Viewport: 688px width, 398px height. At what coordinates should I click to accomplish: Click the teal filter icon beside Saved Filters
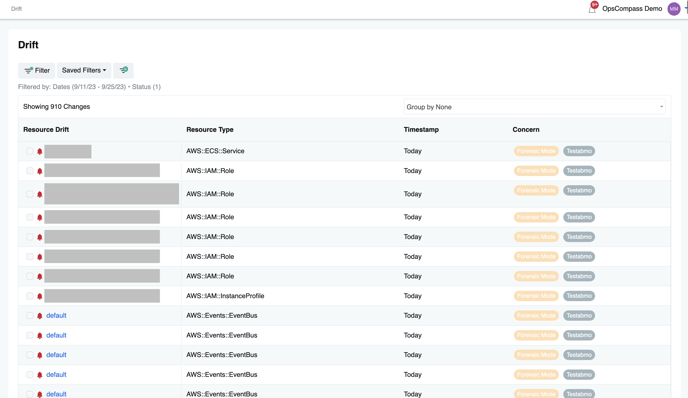[x=124, y=70]
